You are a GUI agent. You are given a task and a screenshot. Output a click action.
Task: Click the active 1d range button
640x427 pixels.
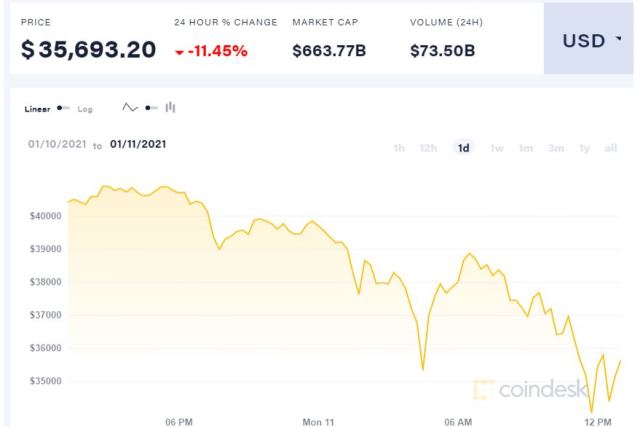point(464,148)
